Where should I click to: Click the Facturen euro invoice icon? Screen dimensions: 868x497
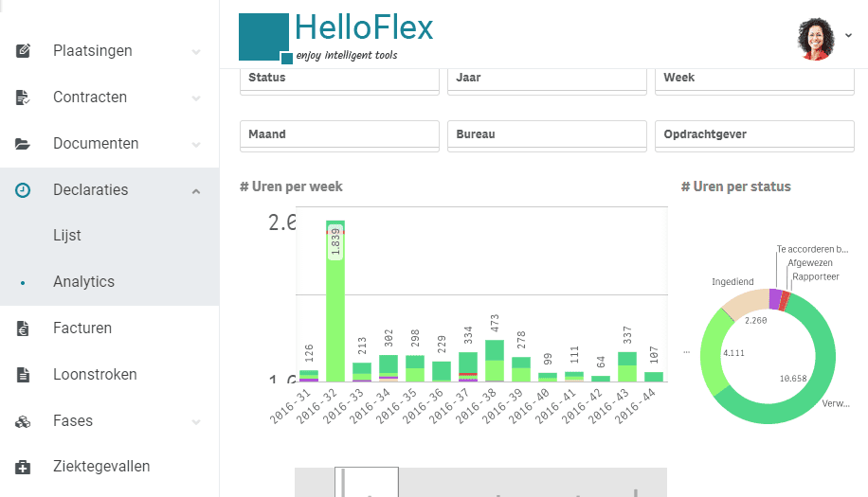[23, 328]
